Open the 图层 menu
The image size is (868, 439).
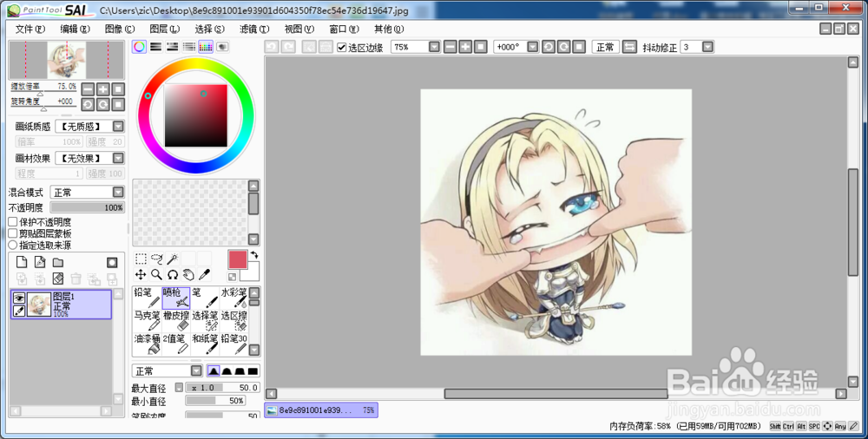pyautogui.click(x=164, y=29)
